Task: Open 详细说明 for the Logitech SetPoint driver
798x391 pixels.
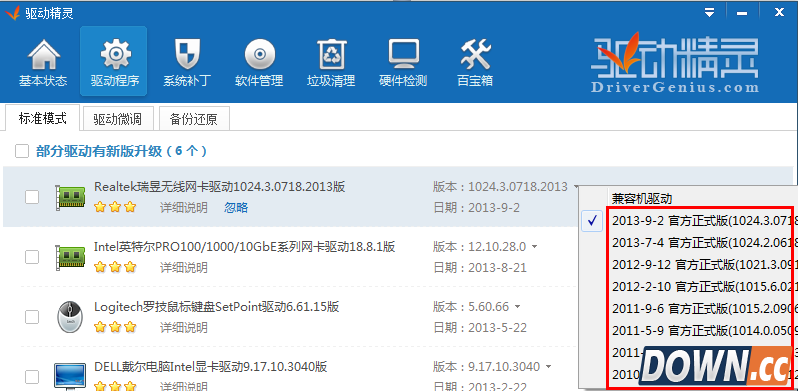Action: 184,327
